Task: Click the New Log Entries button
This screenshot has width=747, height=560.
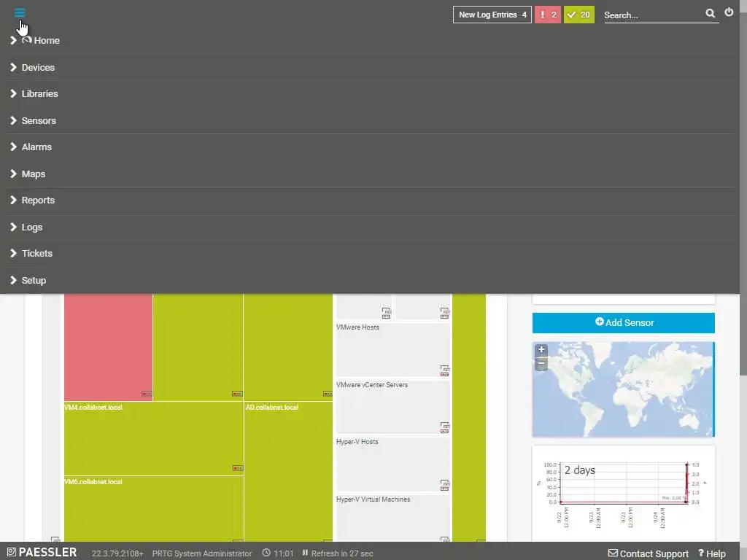Action: (x=492, y=15)
